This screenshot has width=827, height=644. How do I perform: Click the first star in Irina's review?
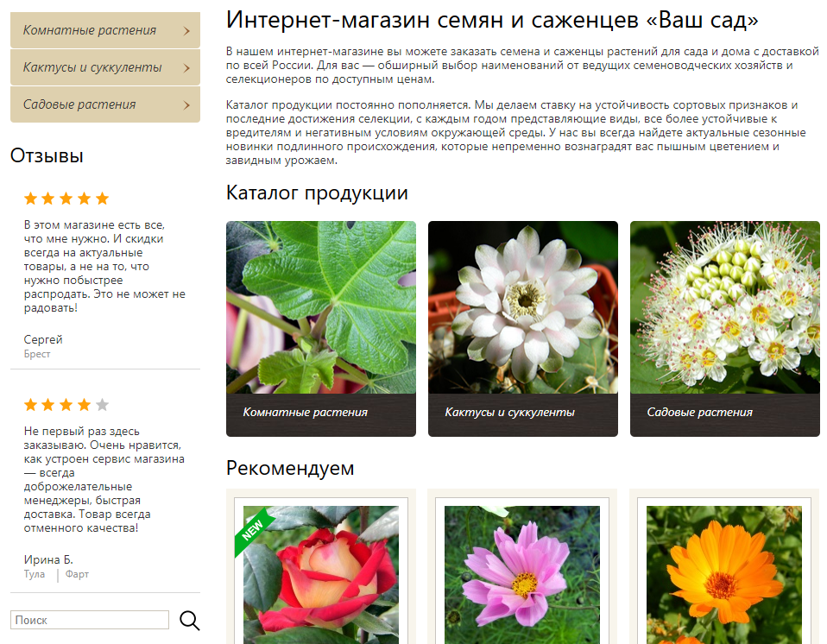[31, 405]
